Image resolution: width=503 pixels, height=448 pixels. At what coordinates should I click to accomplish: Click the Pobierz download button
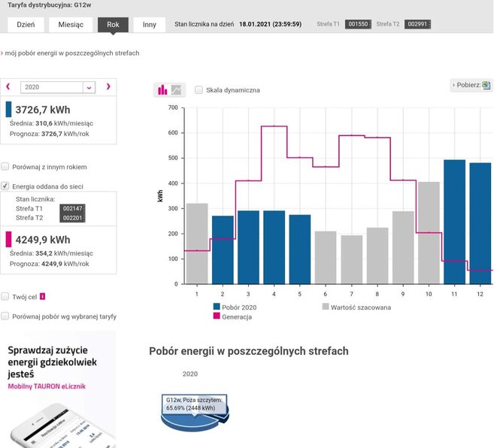tap(471, 85)
